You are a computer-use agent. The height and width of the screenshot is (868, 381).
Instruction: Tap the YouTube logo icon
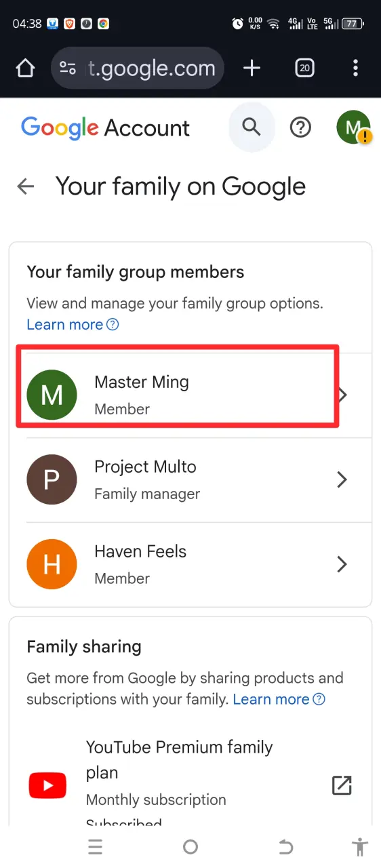tap(47, 786)
